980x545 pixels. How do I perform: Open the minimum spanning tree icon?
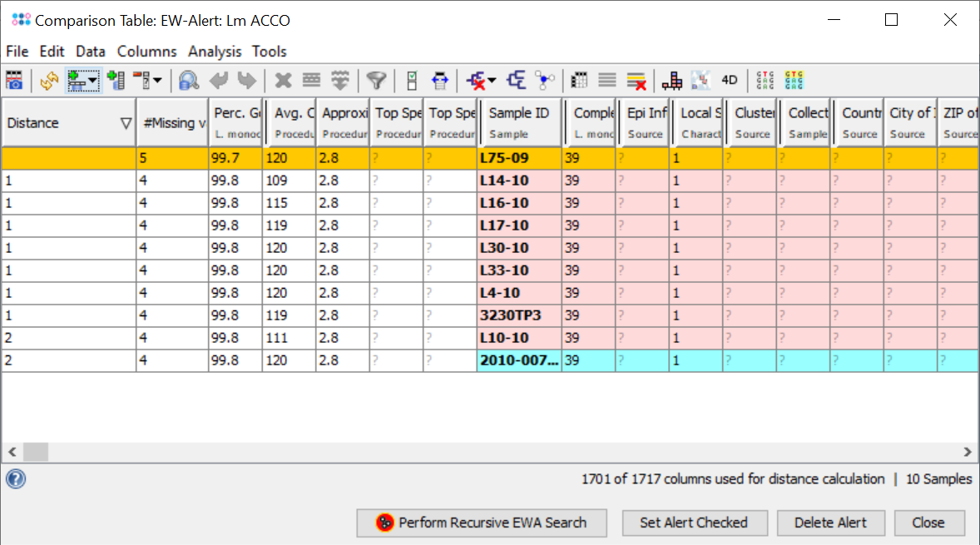(544, 80)
